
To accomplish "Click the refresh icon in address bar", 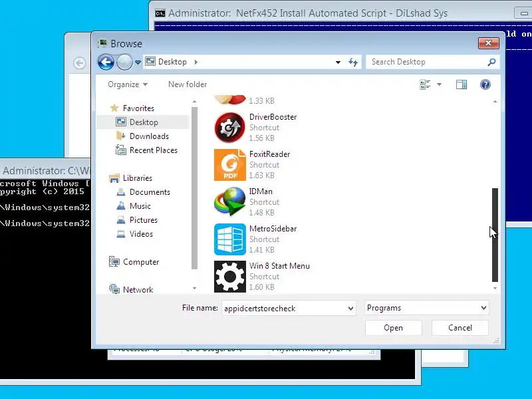I will point(353,62).
